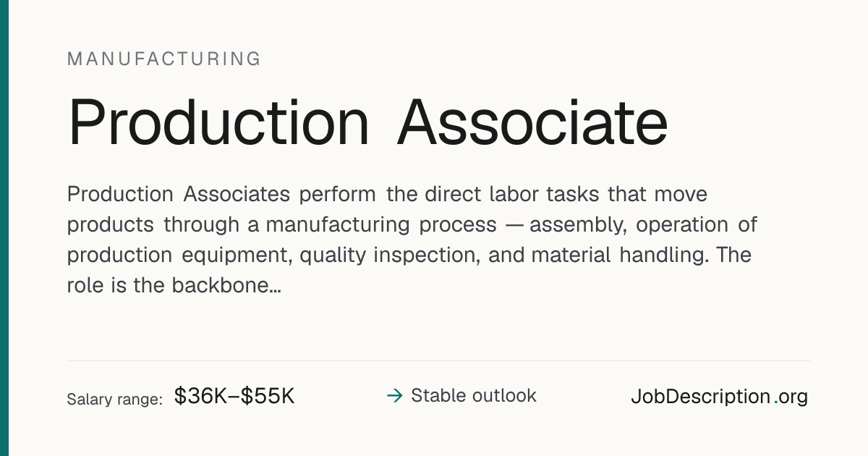Click the teal dot in JobDescription.org logo
This screenshot has height=456, width=868.
(x=776, y=402)
